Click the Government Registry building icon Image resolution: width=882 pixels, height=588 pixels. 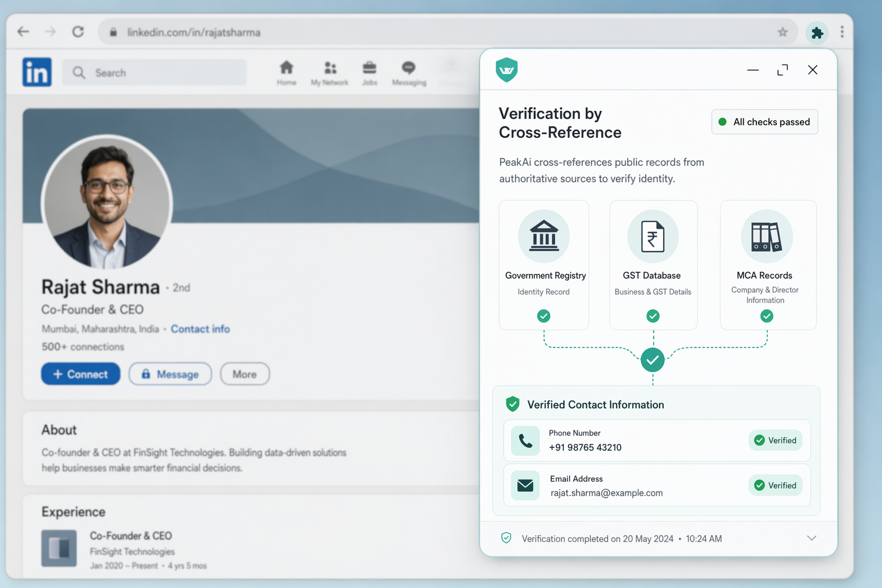click(544, 236)
